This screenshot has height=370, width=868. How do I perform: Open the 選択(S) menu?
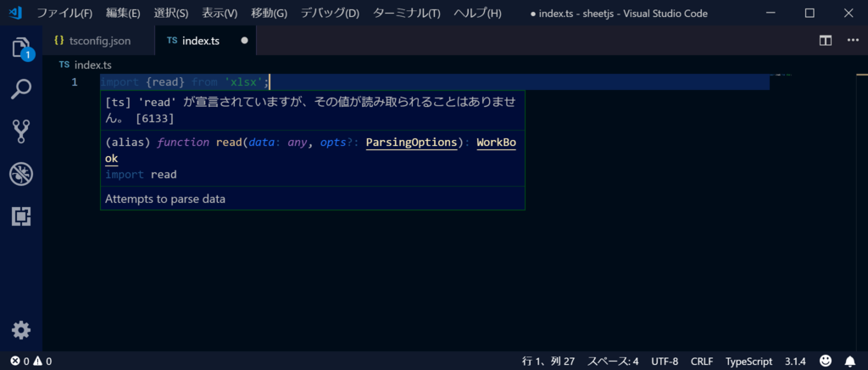[x=171, y=14]
